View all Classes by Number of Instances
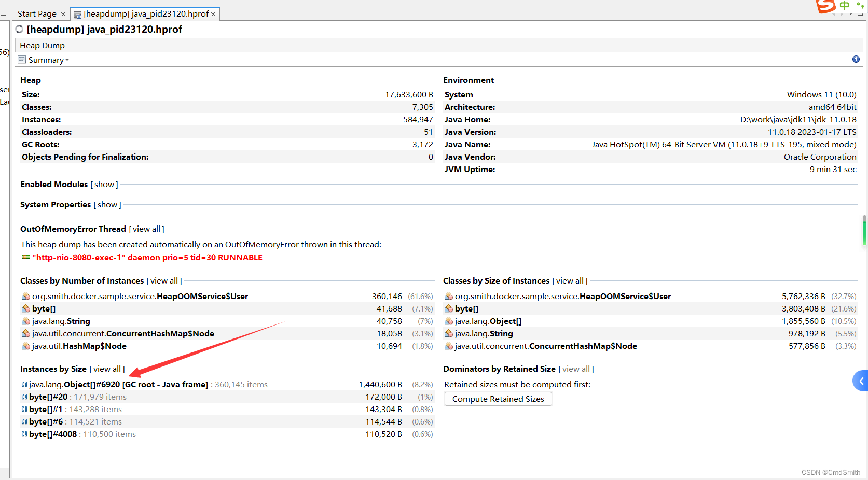 164,281
